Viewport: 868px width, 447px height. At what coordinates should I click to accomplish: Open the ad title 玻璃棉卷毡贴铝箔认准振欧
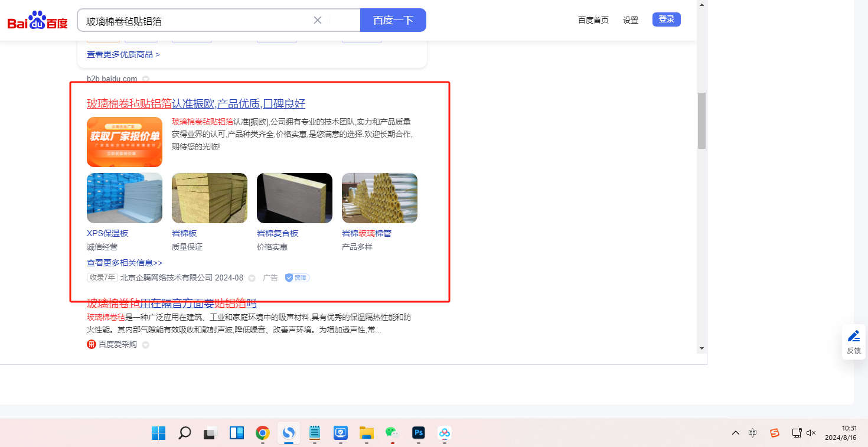196,104
